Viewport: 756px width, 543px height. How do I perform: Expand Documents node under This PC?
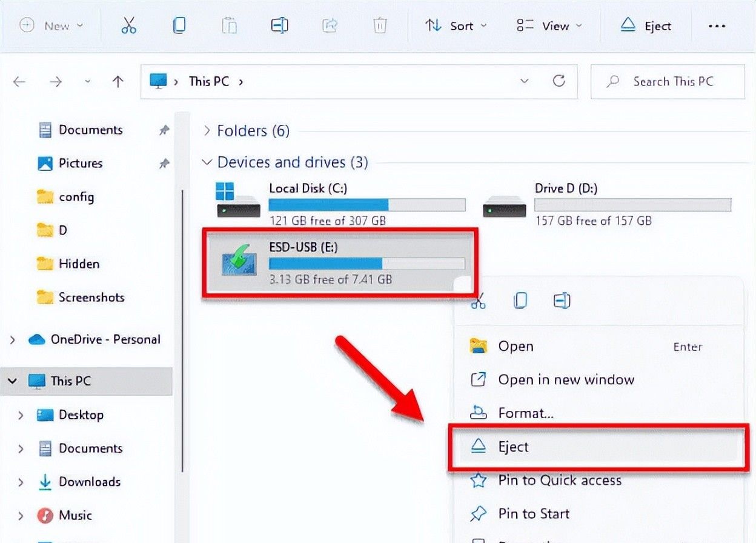coord(21,448)
